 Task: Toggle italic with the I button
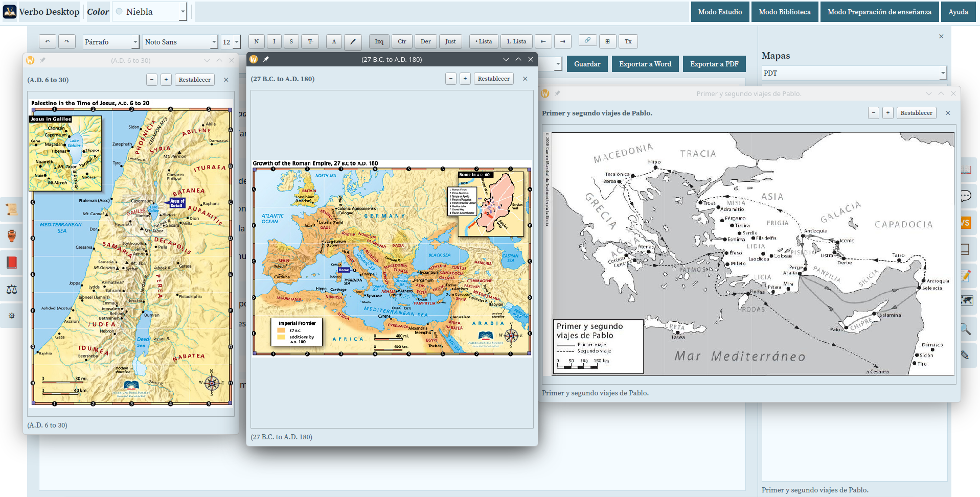pos(274,41)
